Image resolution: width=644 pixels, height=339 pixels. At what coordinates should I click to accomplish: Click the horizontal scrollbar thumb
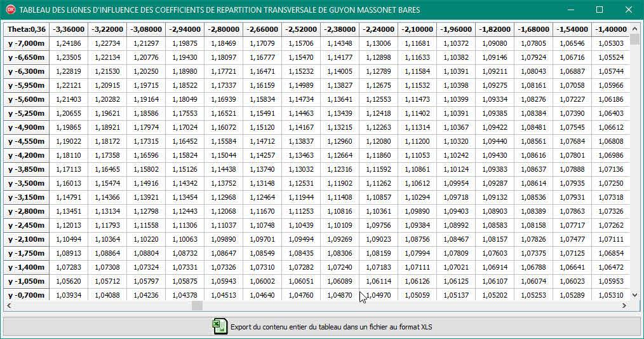[x=197, y=306]
